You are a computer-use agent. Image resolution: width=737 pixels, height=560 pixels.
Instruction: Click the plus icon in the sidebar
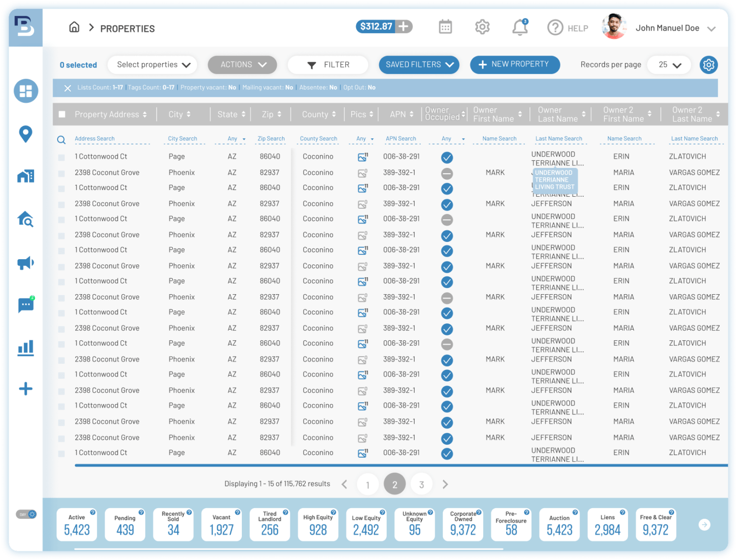(25, 389)
